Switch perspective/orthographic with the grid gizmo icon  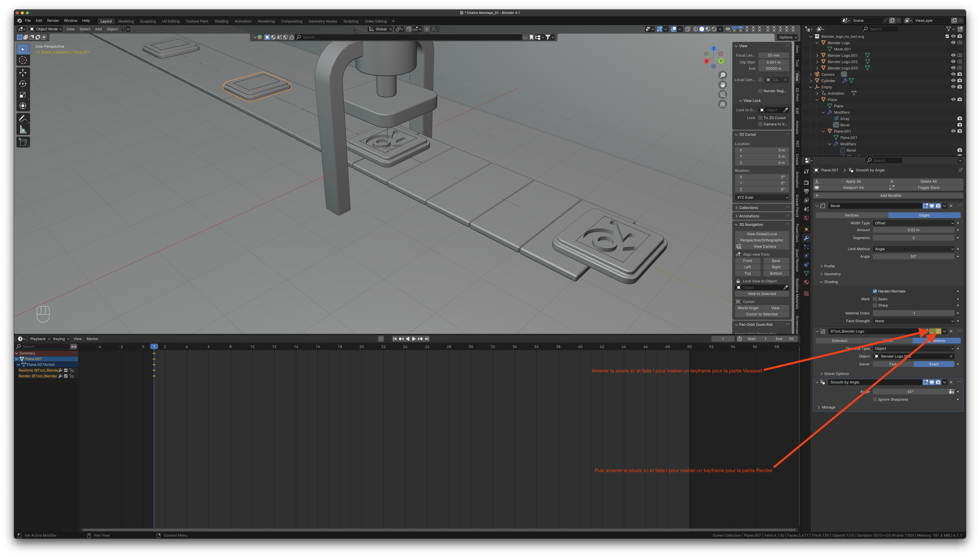[x=722, y=104]
